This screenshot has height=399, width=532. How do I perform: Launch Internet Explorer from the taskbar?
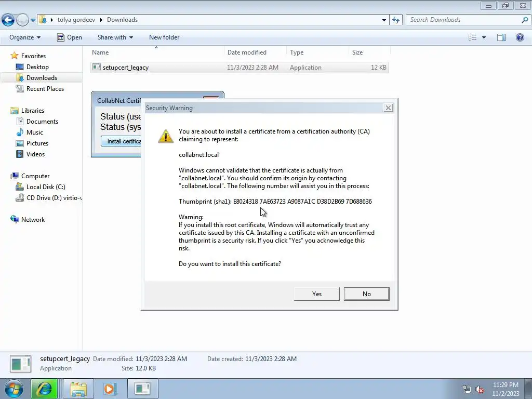coord(44,389)
